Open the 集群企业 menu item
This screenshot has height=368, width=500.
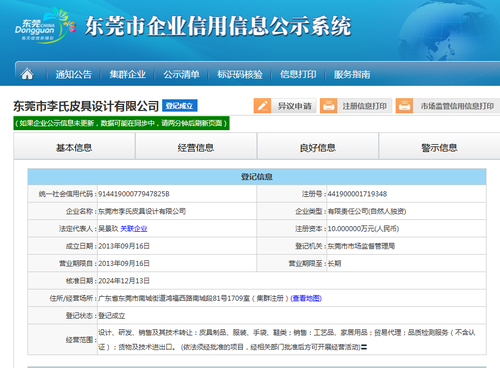point(128,74)
